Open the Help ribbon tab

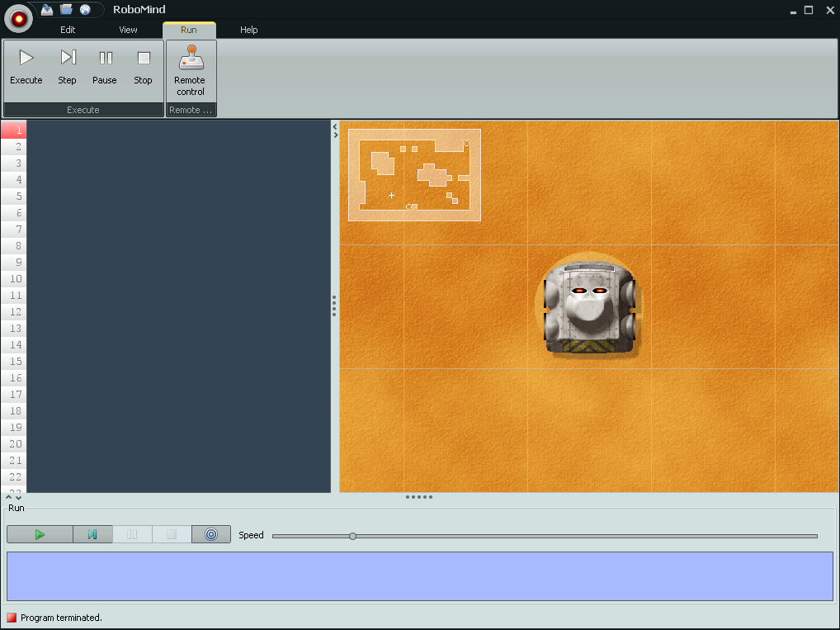tap(248, 30)
